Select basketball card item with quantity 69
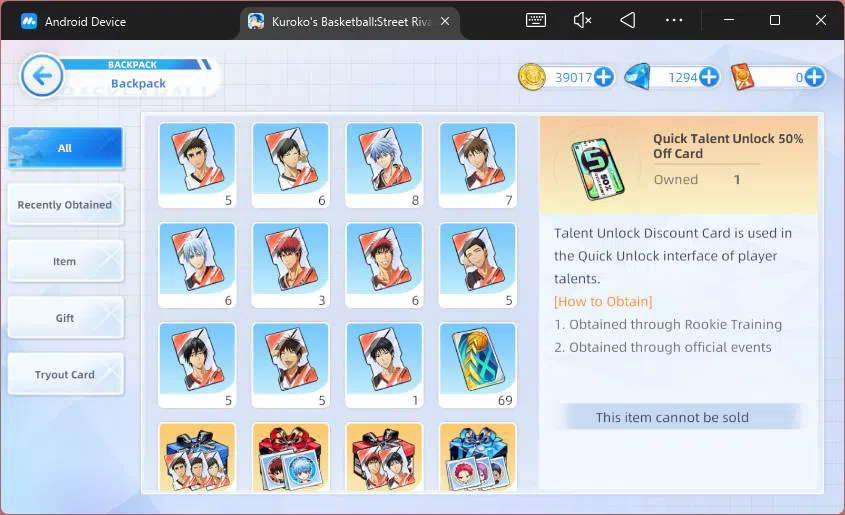845x515 pixels. click(x=477, y=365)
